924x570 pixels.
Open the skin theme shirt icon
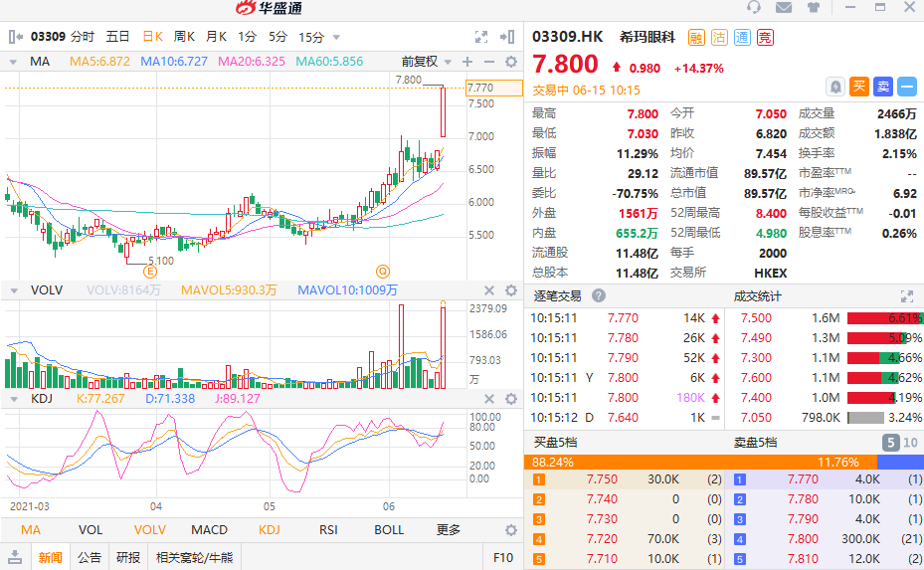tap(814, 8)
